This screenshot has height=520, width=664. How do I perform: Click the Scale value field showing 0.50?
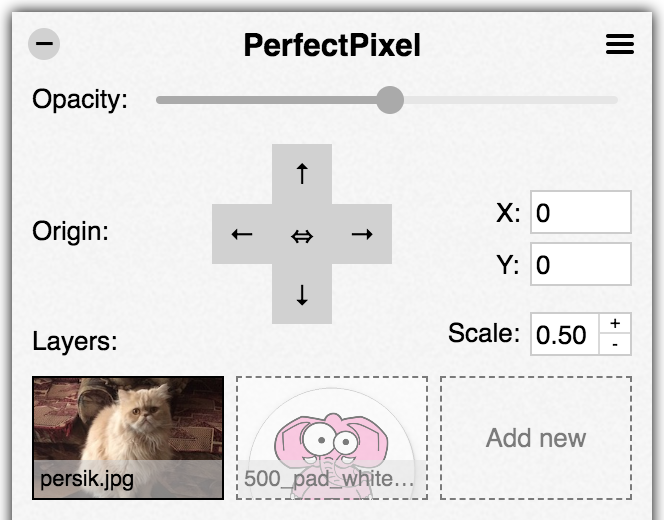point(565,334)
